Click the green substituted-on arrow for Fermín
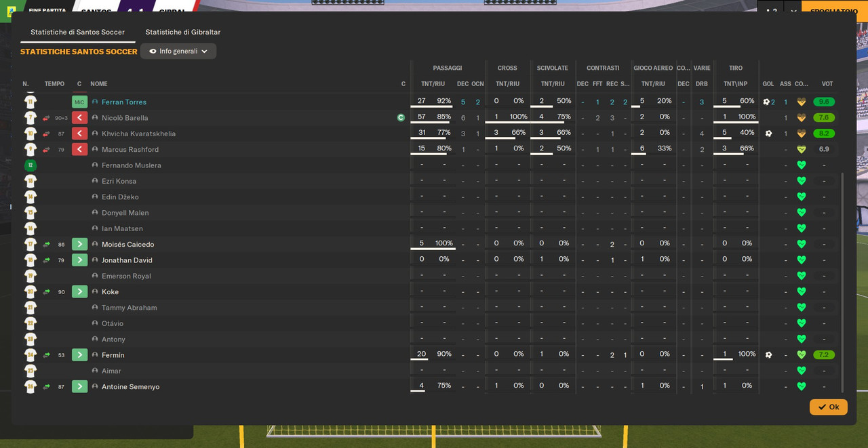 pos(79,354)
